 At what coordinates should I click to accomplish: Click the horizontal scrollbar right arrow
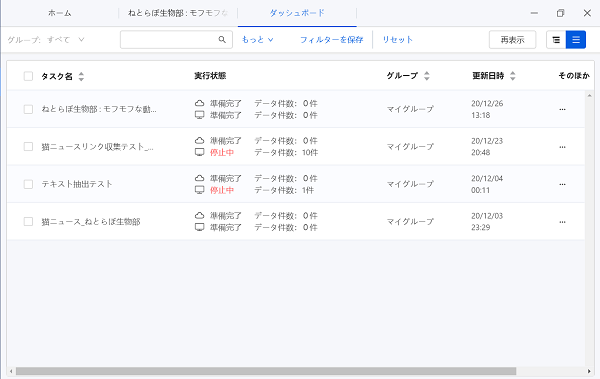[x=589, y=371]
